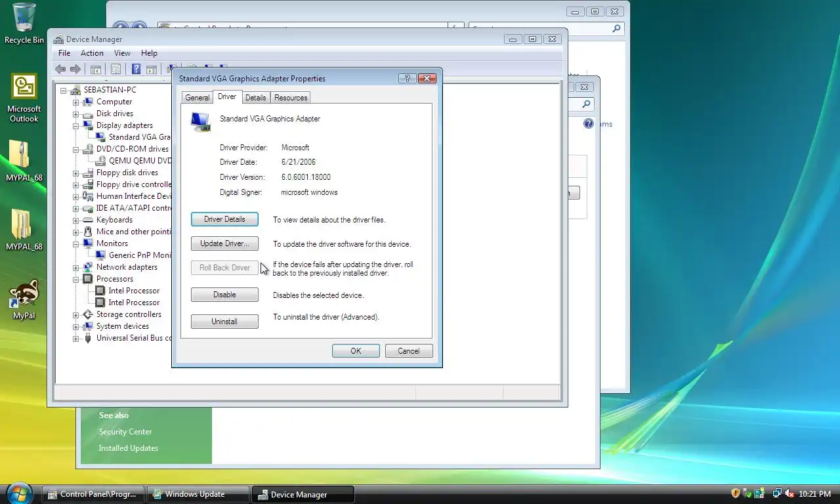This screenshot has height=504, width=840.
Task: Click the Forward arrow in Device Manager toolbar
Action: point(75,69)
